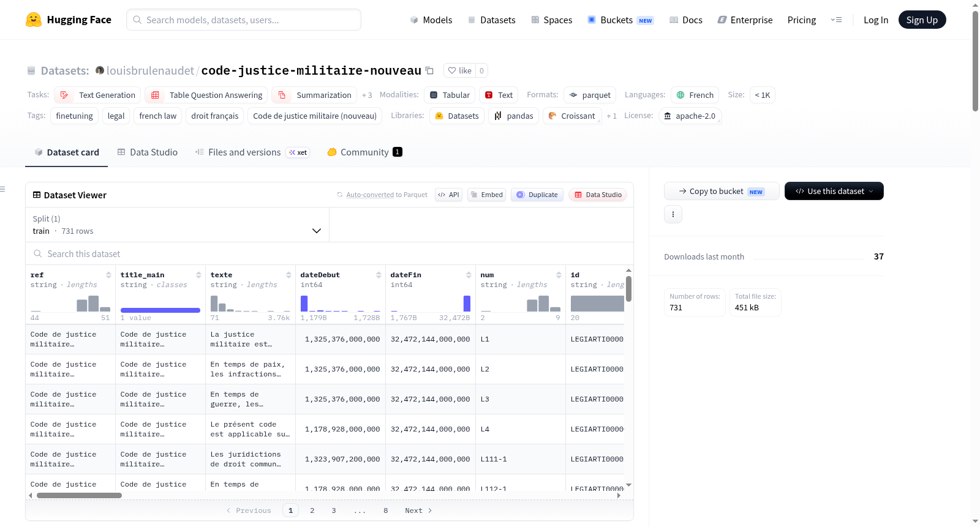
Task: Expand the train split dropdown
Action: tap(177, 225)
